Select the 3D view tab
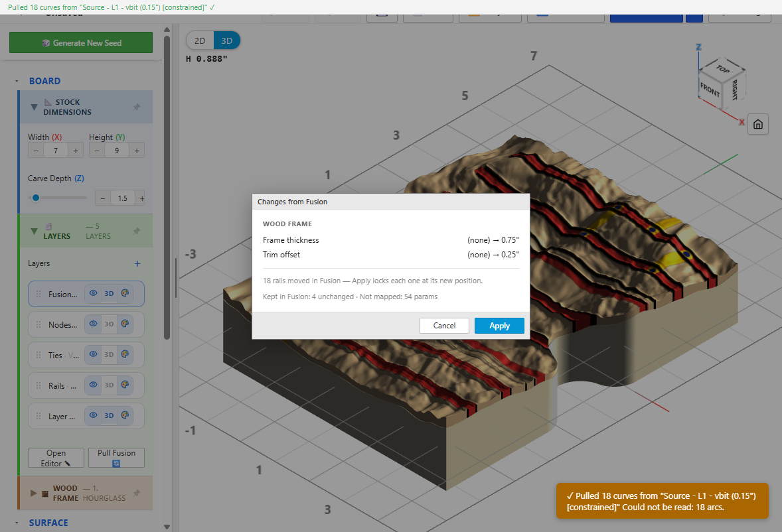The width and height of the screenshot is (782, 532). [x=227, y=40]
